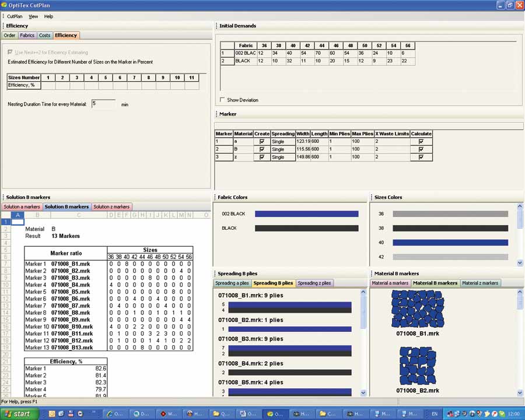Toggle Calculate checkbox for marker 1
The width and height of the screenshot is (525, 420).
point(421,142)
